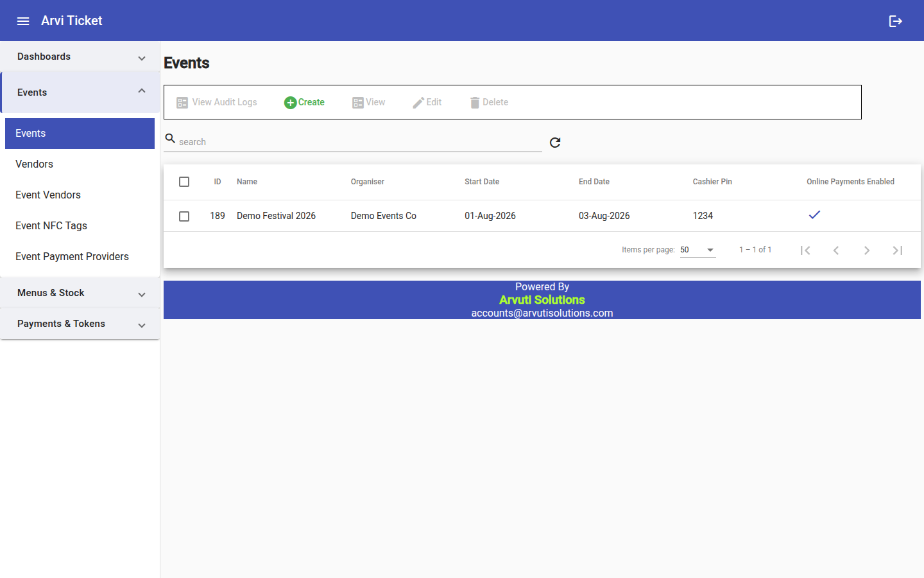Select all rows with header checkbox
This screenshot has height=578, width=924.
tap(184, 182)
